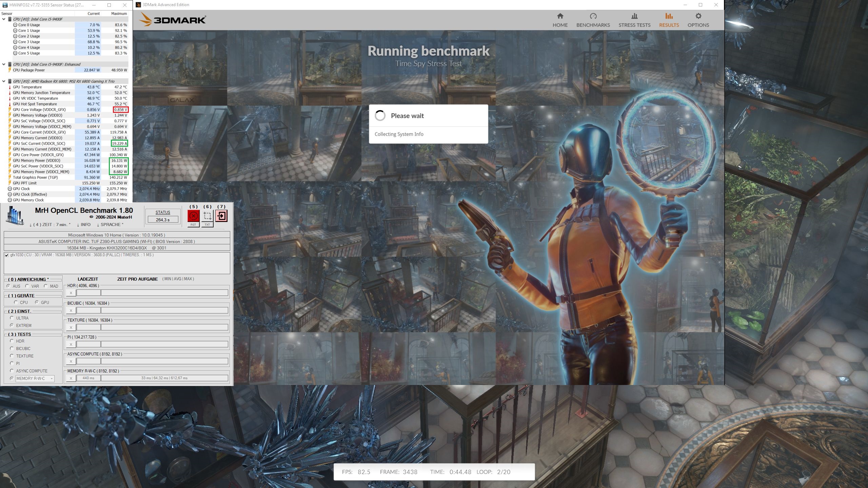Screen dimensions: 868x488
Task: Collapse the AMD Radeon RX 6800 group
Action: click(4, 81)
